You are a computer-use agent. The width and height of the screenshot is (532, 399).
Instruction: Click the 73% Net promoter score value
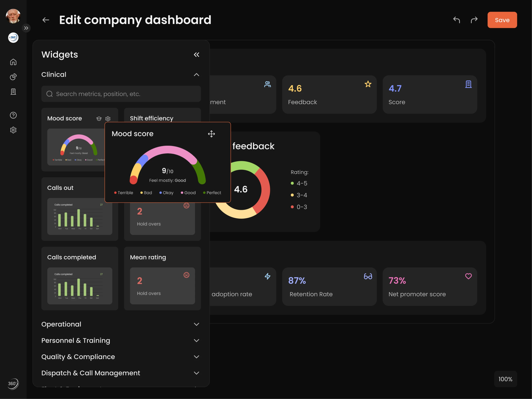click(397, 281)
